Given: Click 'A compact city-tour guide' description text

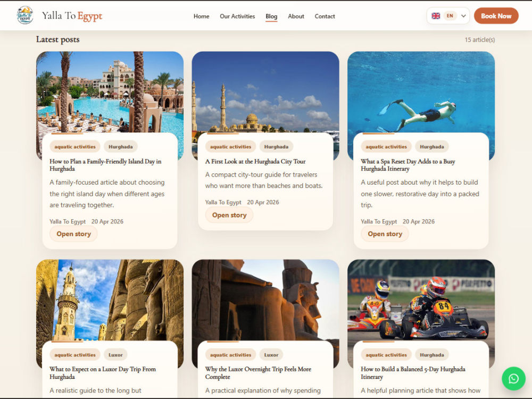Looking at the screenshot, I should (x=264, y=180).
